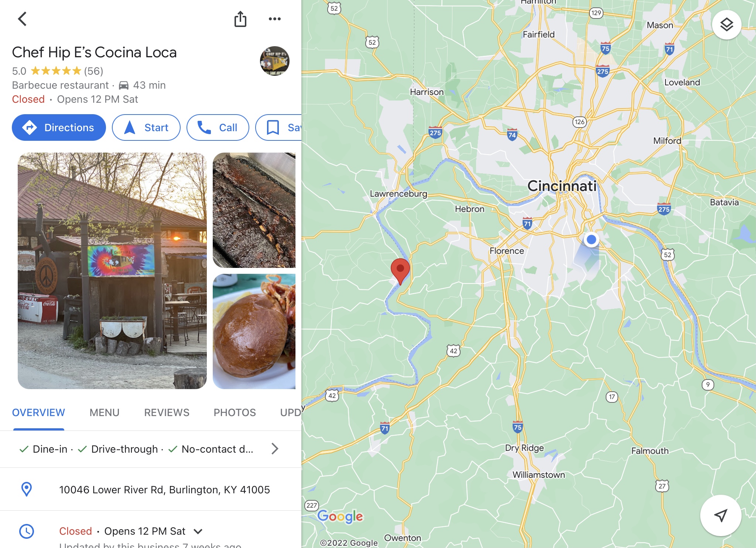Screen dimensions: 756x548
Task: Tap the my-location arrow button
Action: click(721, 515)
